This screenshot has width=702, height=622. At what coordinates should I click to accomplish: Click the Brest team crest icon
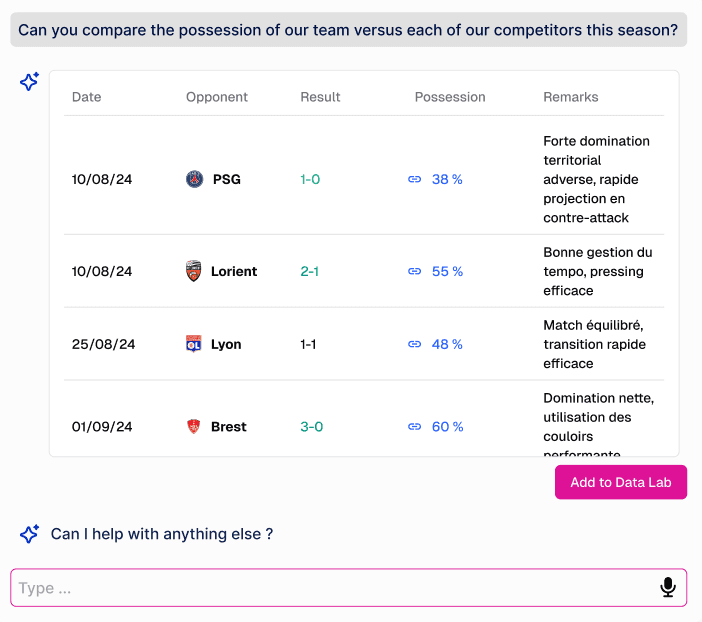point(194,426)
